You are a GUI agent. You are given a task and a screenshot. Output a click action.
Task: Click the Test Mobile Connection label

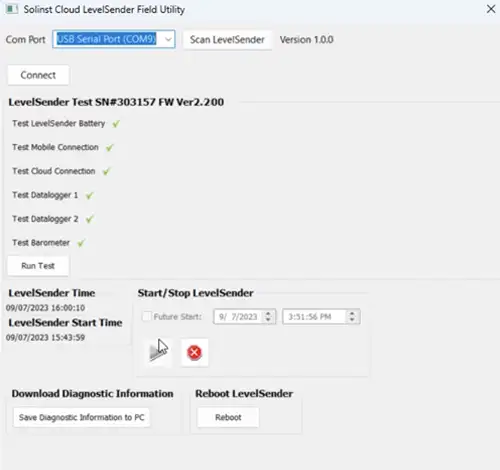tap(55, 147)
